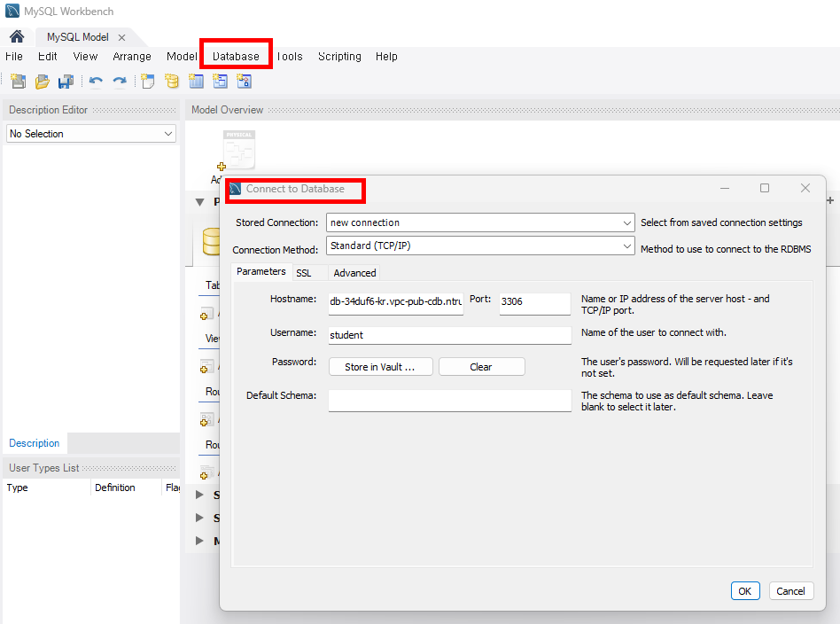Cancel the Connect to Database dialog
This screenshot has width=840, height=624.
coord(791,591)
